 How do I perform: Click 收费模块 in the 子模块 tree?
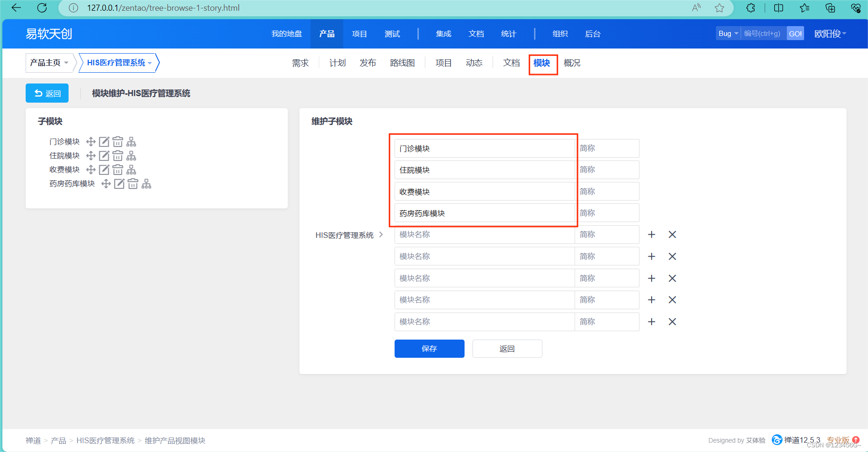coord(64,170)
